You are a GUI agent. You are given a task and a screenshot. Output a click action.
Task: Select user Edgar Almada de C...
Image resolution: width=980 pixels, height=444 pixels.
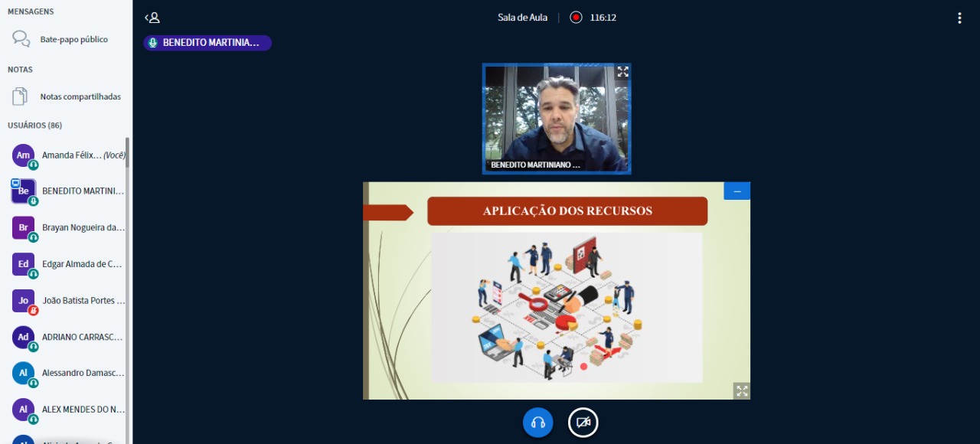(66, 264)
